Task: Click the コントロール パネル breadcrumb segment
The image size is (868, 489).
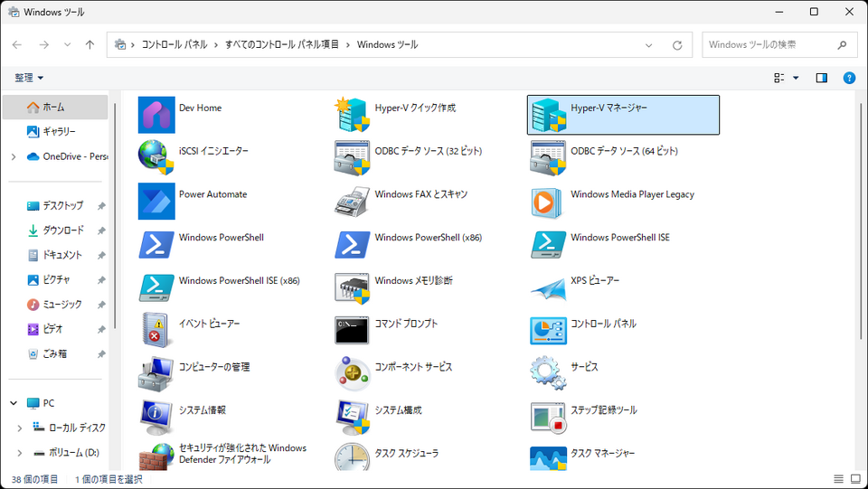Action: (175, 45)
